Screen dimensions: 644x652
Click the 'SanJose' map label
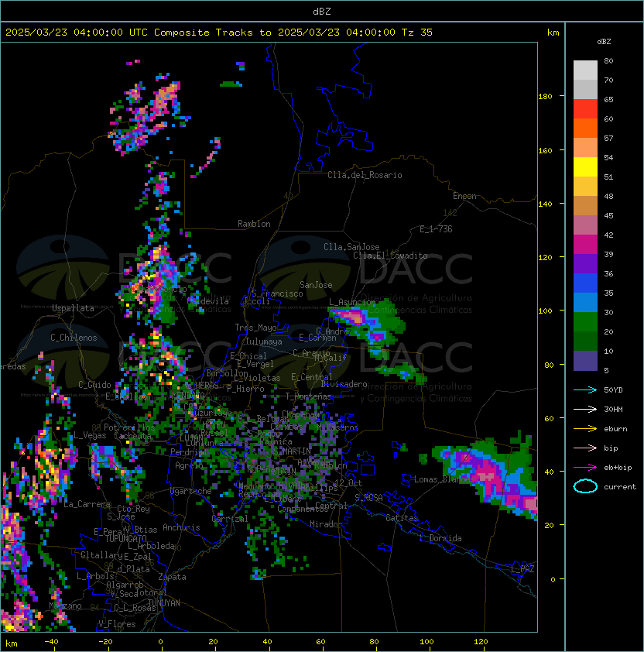coord(316,285)
